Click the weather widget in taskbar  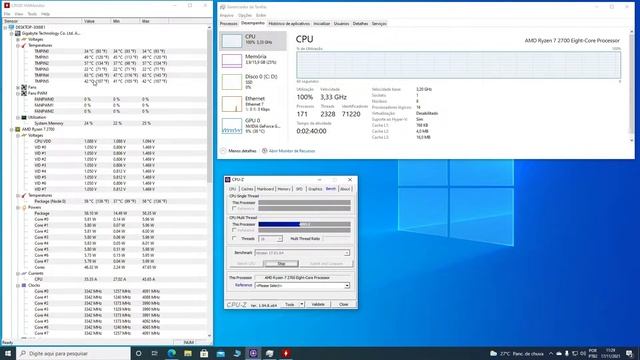click(x=516, y=353)
